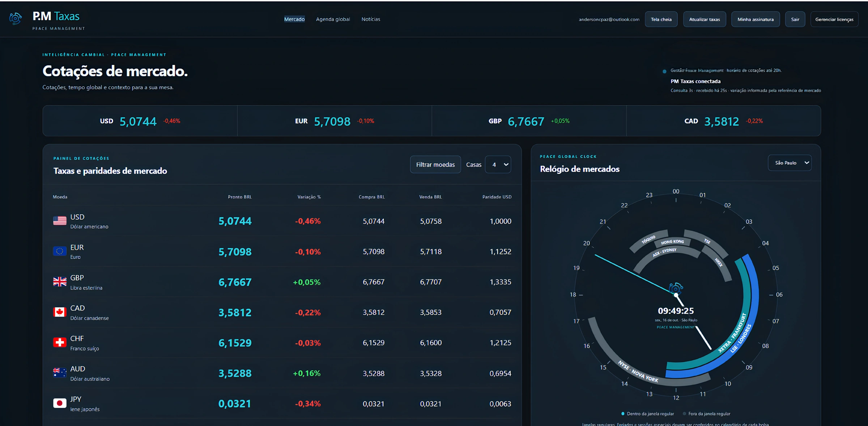Select the CAD 3,5812 ticker card
Screen dimensions: 868x426
coord(724,121)
